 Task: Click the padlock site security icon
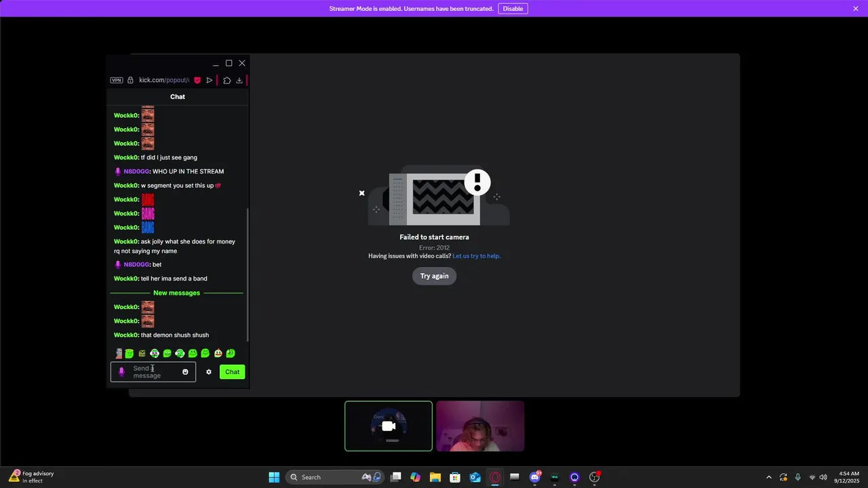pyautogui.click(x=130, y=80)
